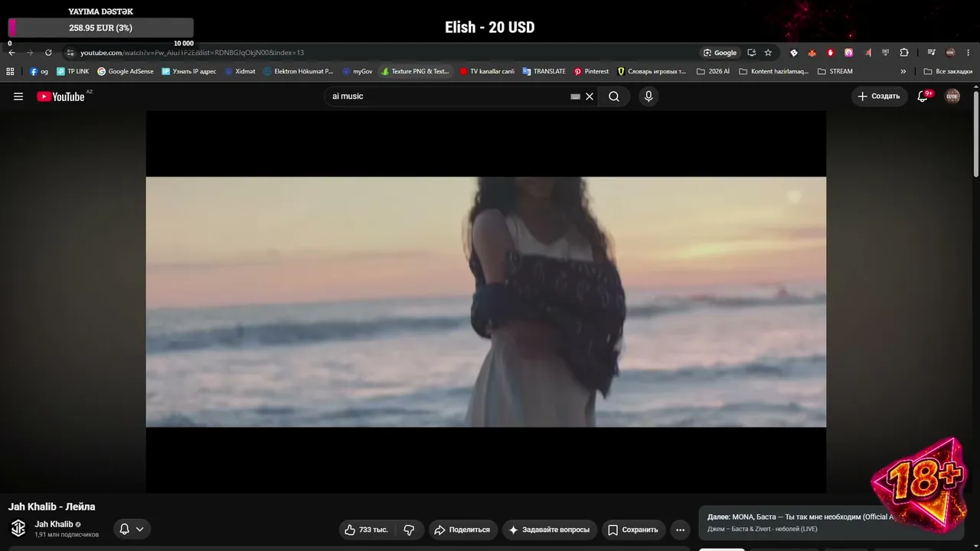
Task: Open the Все закладки bookmarks folder
Action: [x=948, y=71]
